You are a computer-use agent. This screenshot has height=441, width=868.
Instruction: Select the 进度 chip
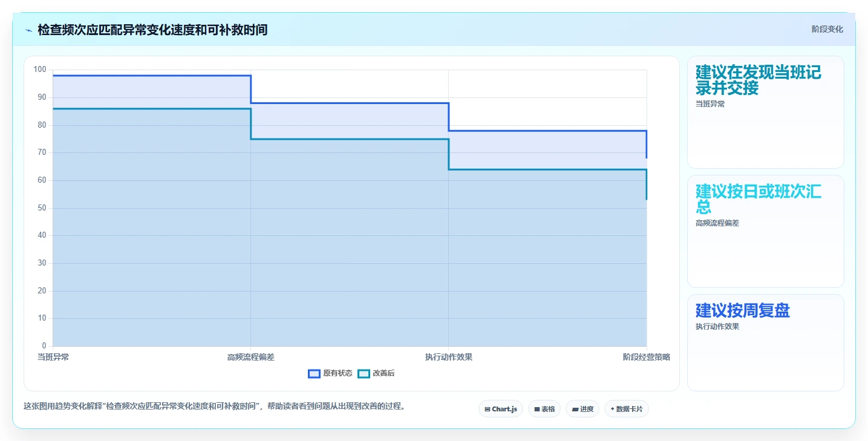582,409
